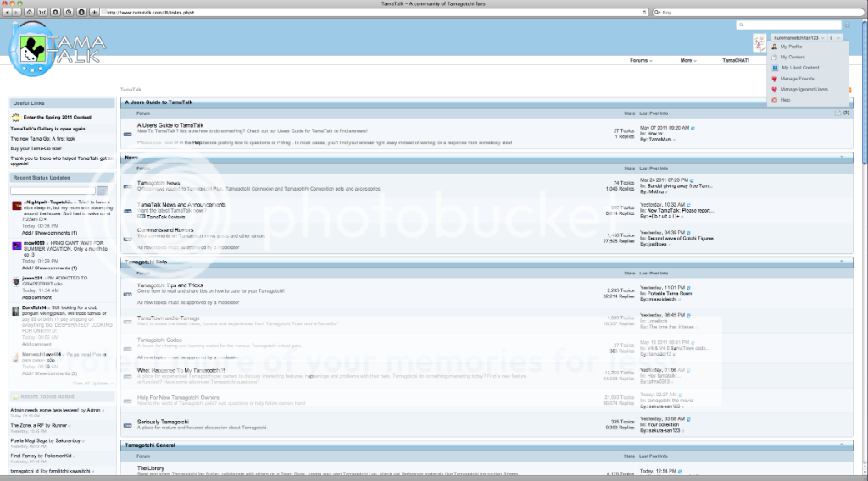The width and height of the screenshot is (868, 481).
Task: Collapse the News category section
Action: 842,157
